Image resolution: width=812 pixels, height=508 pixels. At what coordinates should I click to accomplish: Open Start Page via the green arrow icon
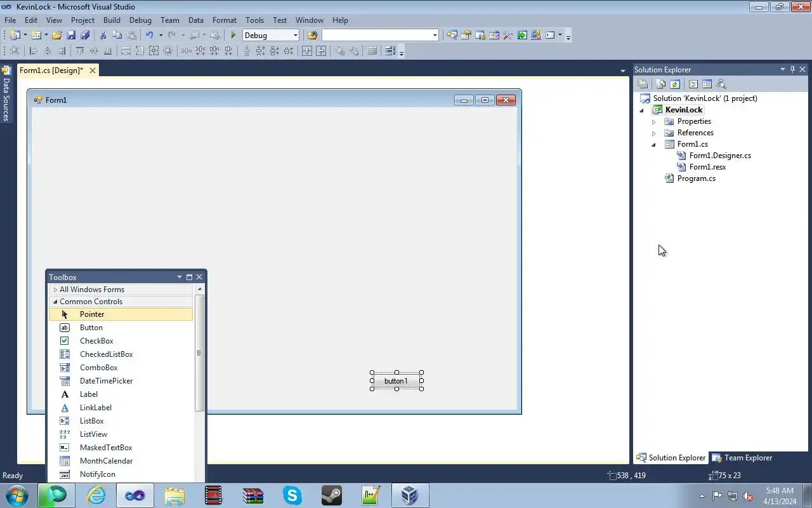click(522, 36)
